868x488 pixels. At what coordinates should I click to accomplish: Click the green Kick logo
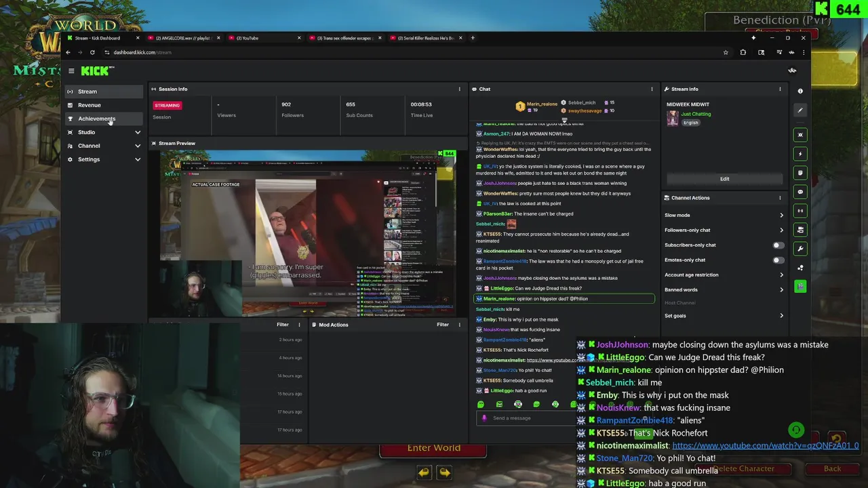96,70
